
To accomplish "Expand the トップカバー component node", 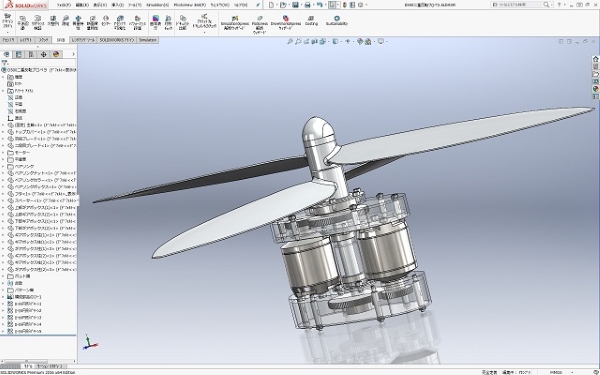I will 3,132.
